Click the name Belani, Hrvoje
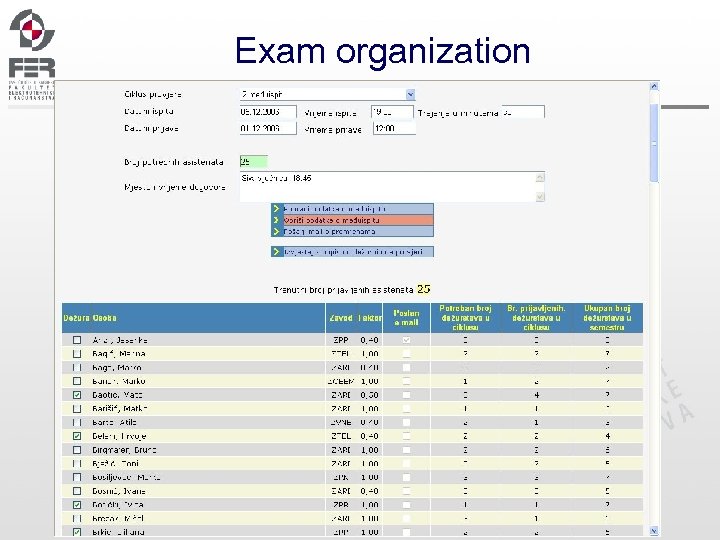 pos(119,436)
